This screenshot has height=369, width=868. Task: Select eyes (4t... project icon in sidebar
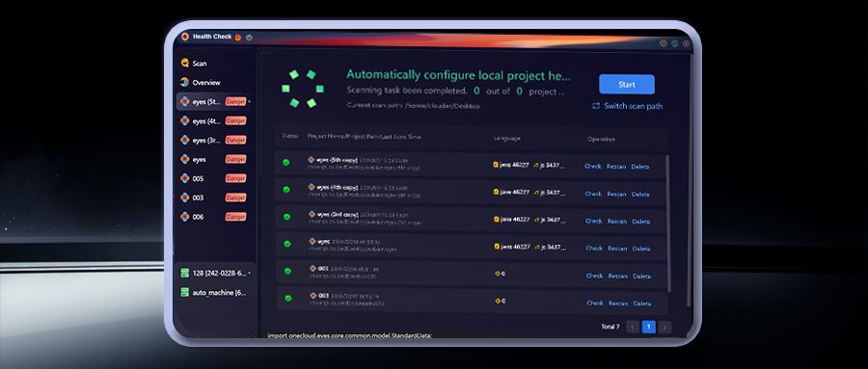pyautogui.click(x=185, y=120)
